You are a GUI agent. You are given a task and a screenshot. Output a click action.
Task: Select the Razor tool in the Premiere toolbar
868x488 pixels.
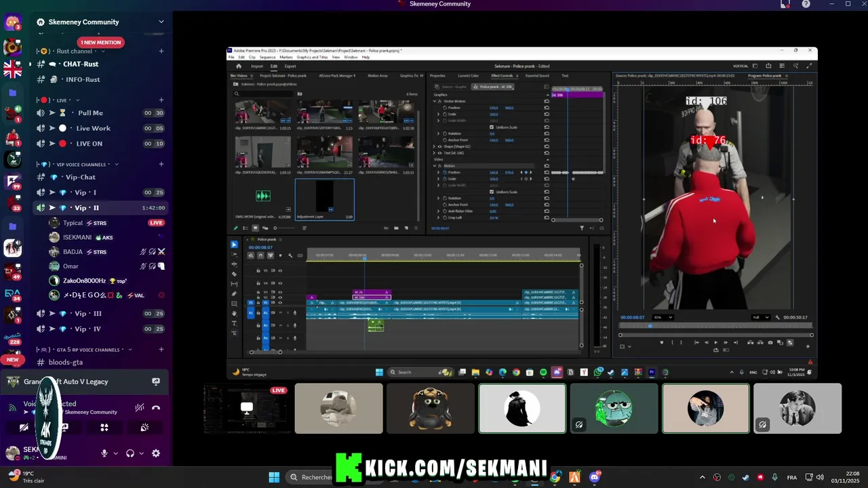234,274
